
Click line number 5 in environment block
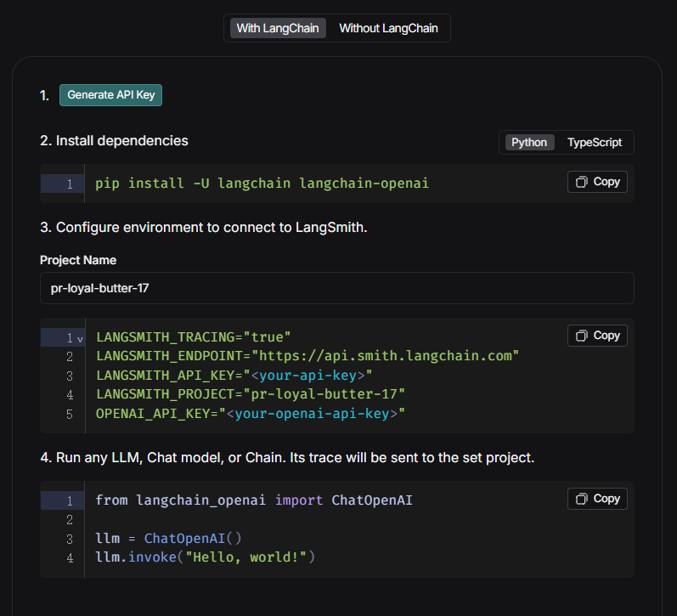click(70, 415)
